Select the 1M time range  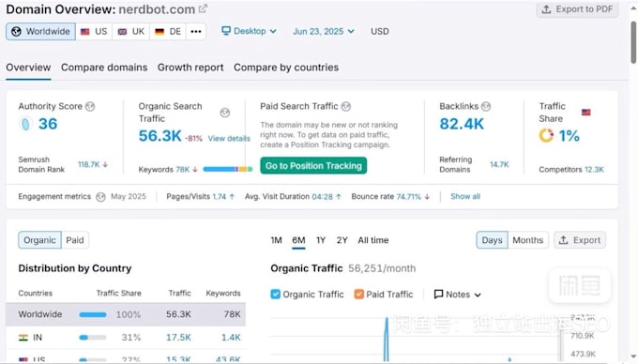coord(276,240)
